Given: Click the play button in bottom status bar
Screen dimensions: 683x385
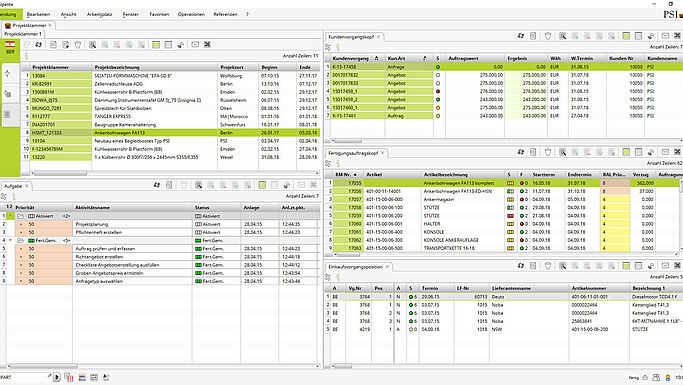Looking at the screenshot, I should click(x=57, y=378).
